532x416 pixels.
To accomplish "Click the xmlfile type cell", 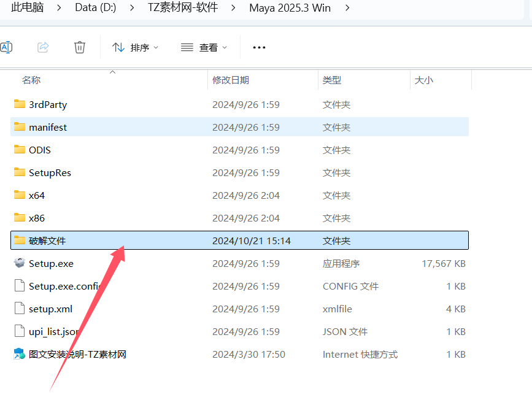I will point(337,309).
